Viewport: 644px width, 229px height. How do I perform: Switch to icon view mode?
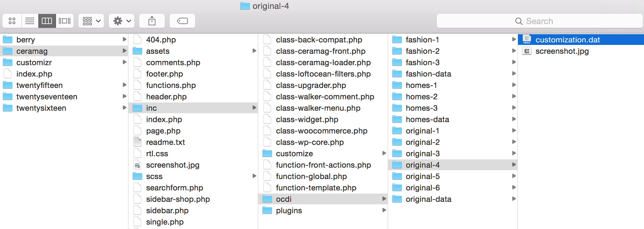[x=12, y=21]
